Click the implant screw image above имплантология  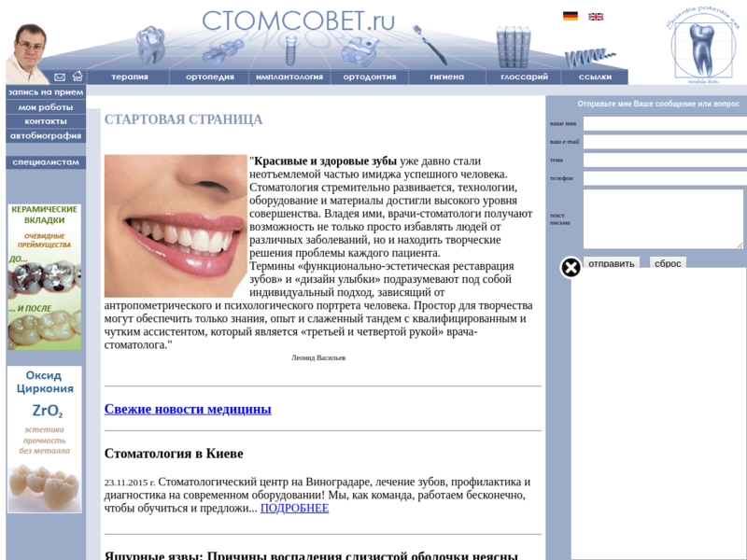[290, 50]
